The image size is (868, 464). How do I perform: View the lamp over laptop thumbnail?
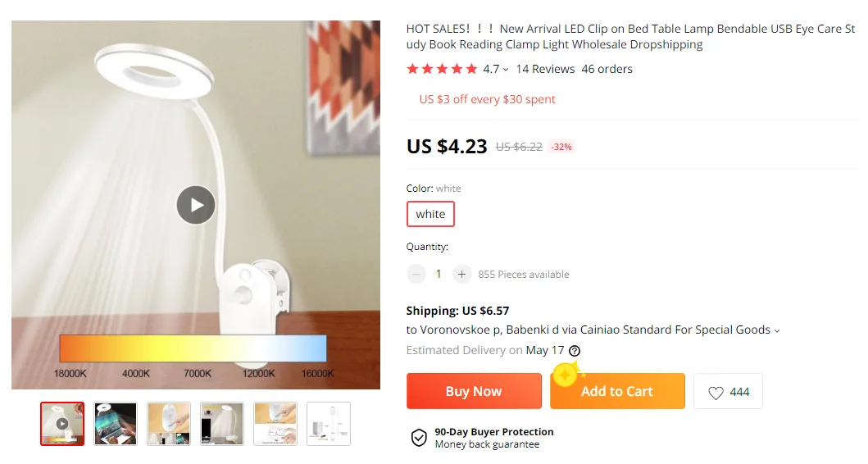click(116, 424)
